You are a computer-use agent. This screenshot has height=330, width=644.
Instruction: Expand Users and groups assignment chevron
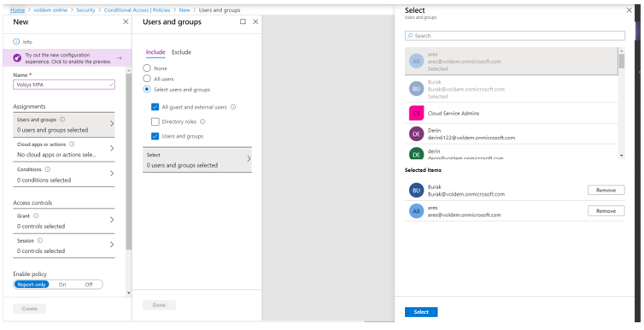pos(112,124)
